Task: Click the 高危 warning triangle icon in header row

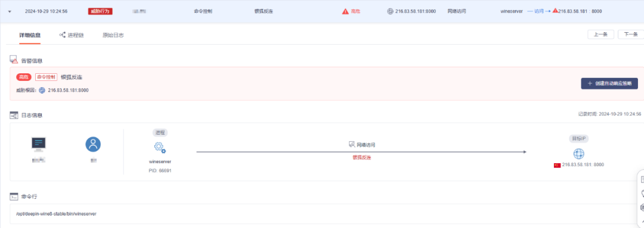Action: point(345,11)
